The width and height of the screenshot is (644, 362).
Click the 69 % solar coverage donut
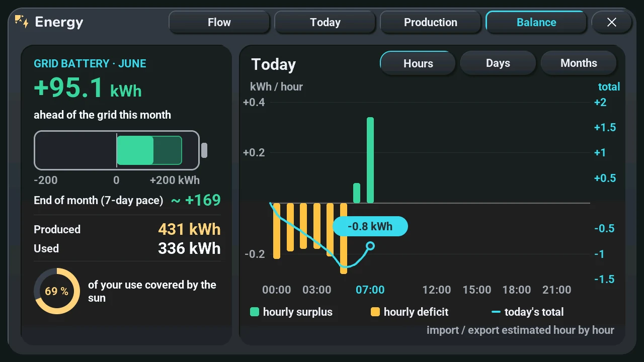tap(57, 291)
